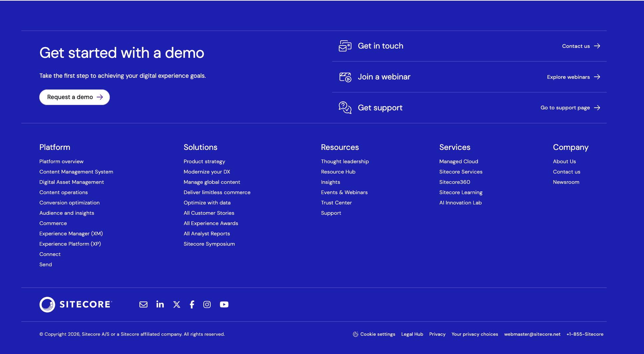Click the Request a demo button
This screenshot has height=354, width=644.
tap(75, 97)
